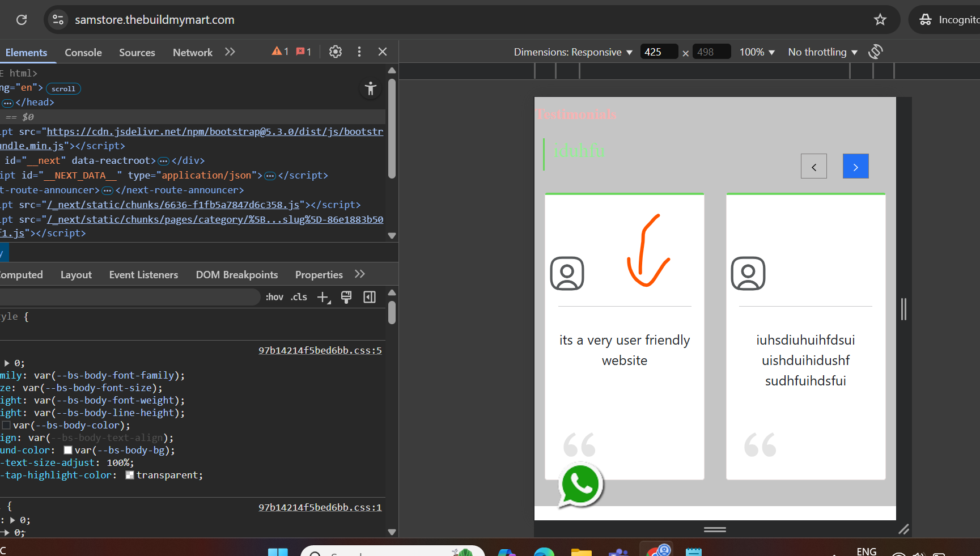Toggle rendering emulations paintbrush icon

[346, 297]
